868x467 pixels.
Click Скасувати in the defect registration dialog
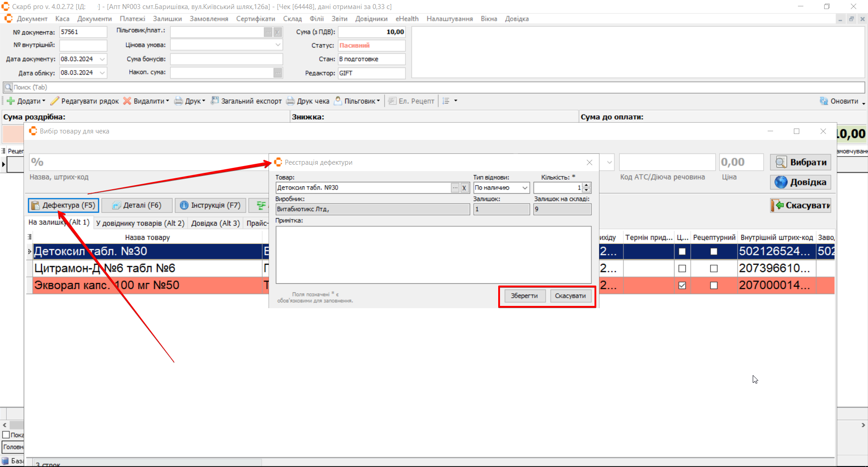click(x=570, y=296)
